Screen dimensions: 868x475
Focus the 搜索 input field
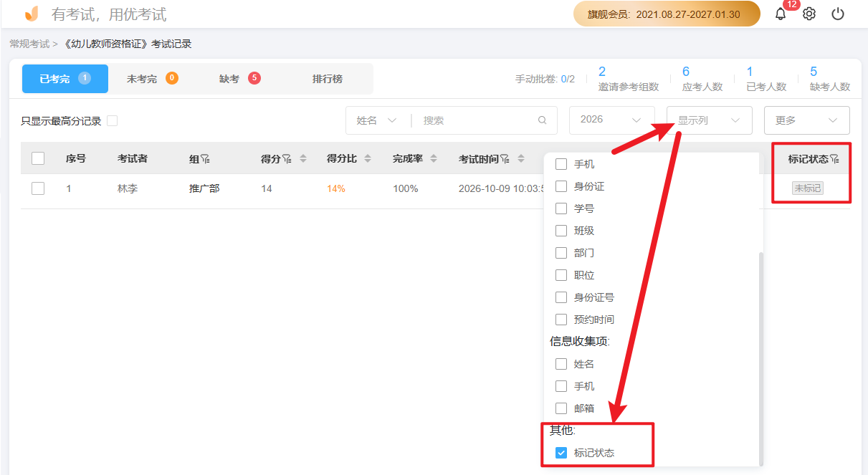point(477,120)
